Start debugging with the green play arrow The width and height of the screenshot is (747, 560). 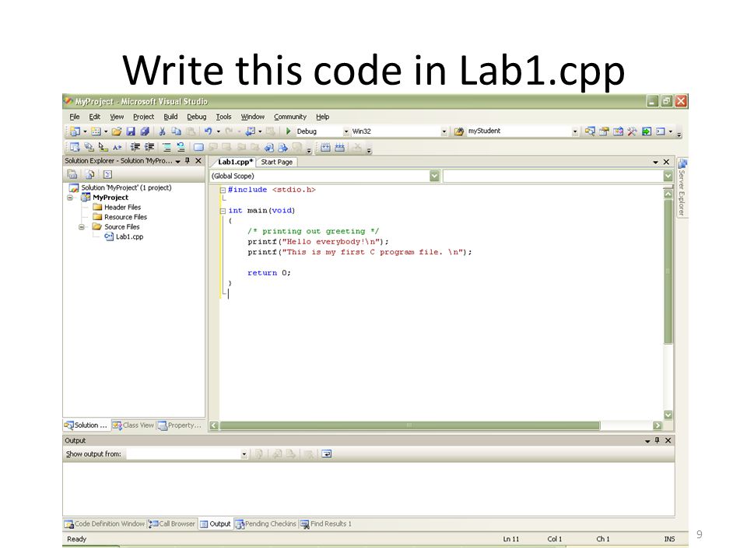click(288, 131)
